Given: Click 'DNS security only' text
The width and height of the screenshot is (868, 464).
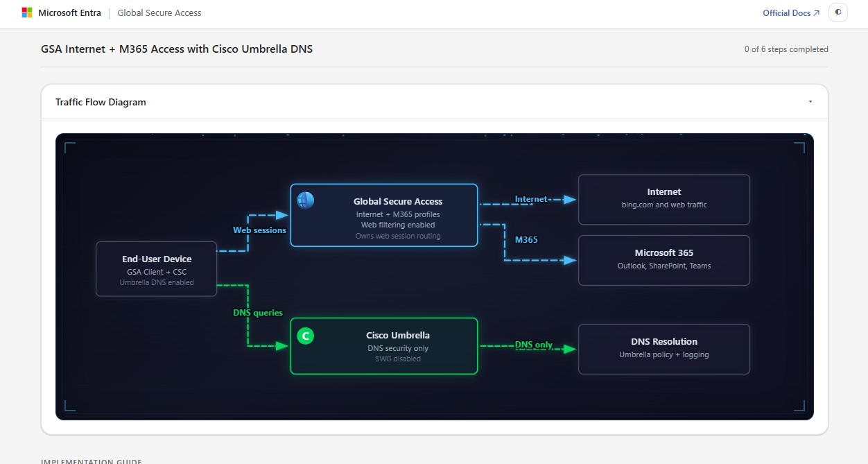Looking at the screenshot, I should coord(398,348).
